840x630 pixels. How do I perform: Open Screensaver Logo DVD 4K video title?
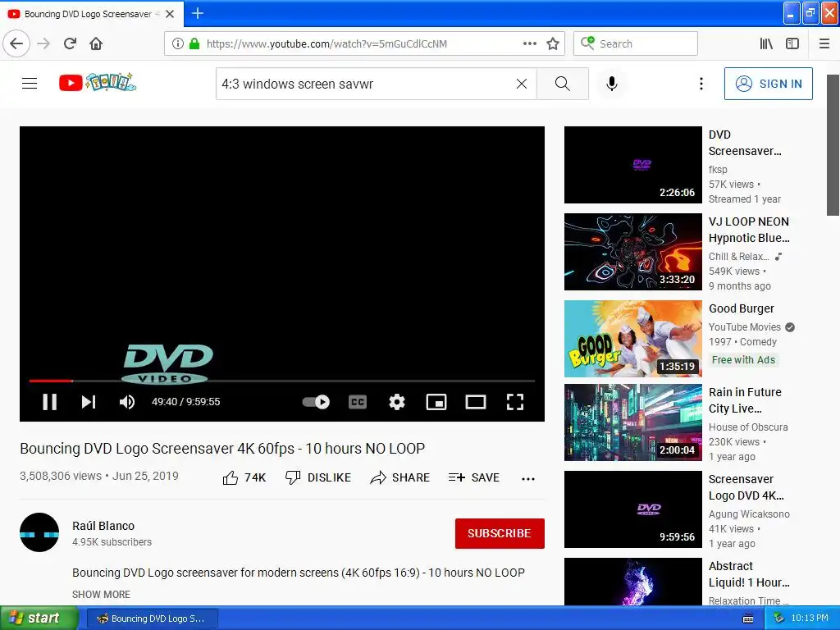[746, 487]
